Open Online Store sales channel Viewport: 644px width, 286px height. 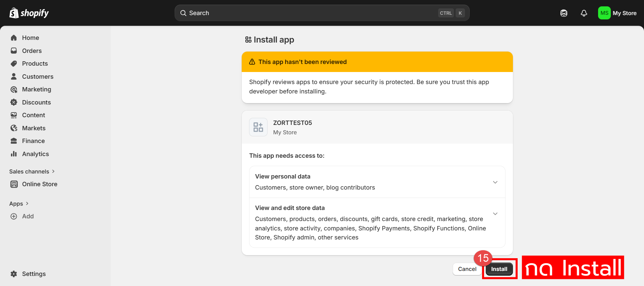click(40, 184)
